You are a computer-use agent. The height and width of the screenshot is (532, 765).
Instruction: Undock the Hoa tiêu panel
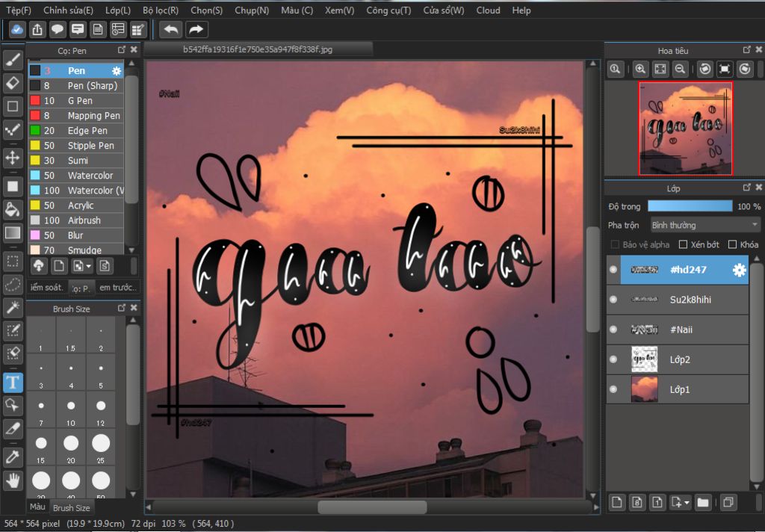[746, 50]
